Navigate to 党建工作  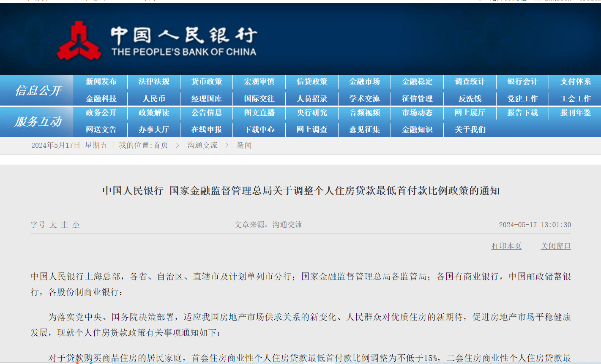(522, 99)
